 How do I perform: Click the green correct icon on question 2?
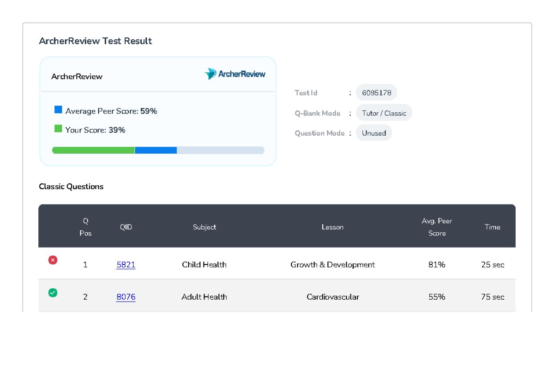(x=53, y=293)
